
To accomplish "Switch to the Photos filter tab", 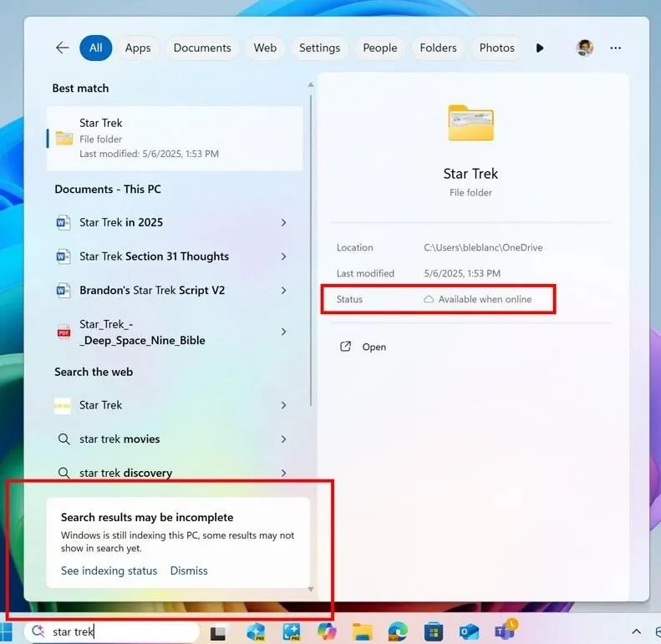I will pyautogui.click(x=496, y=48).
